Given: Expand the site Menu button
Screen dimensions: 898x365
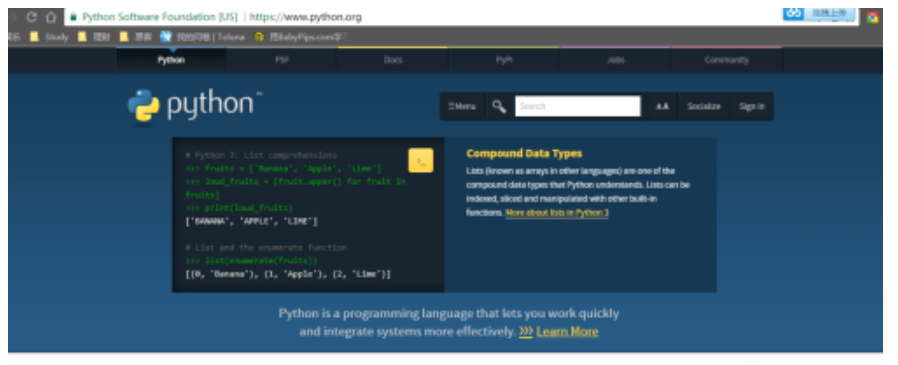Looking at the screenshot, I should [462, 106].
